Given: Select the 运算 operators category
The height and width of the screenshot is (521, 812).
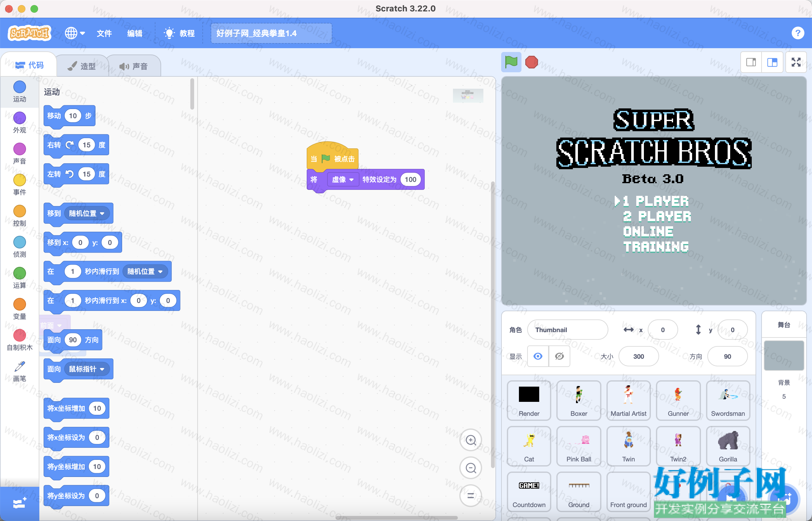Looking at the screenshot, I should tap(19, 278).
